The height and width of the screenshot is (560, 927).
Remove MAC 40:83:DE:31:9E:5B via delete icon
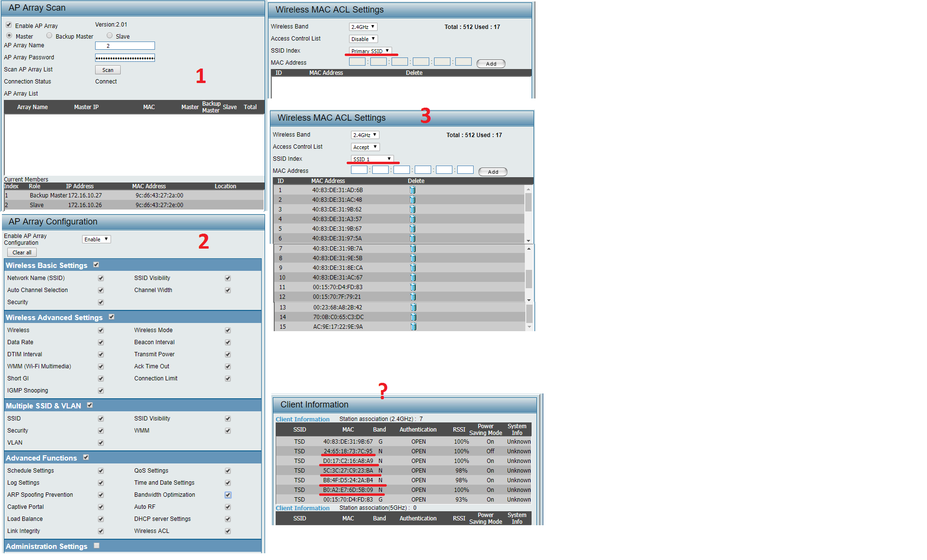[x=413, y=258]
